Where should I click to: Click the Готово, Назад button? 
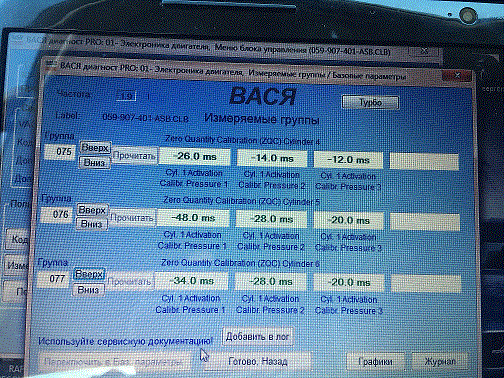tap(257, 361)
